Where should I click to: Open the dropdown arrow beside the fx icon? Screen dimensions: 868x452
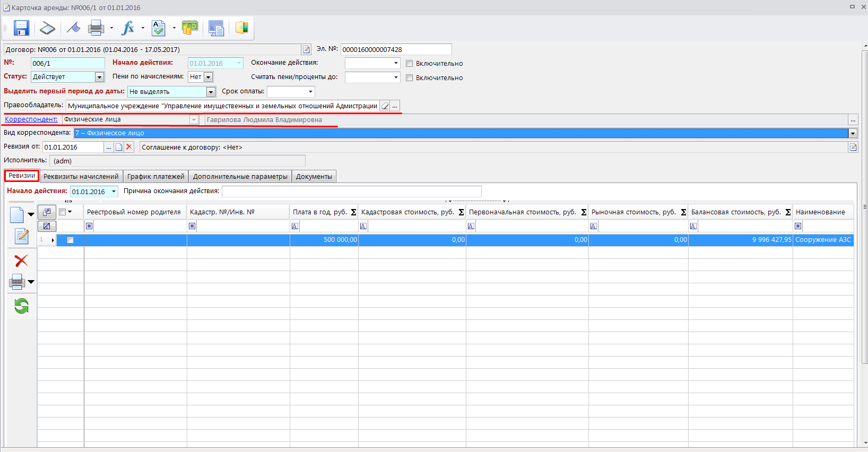143,28
